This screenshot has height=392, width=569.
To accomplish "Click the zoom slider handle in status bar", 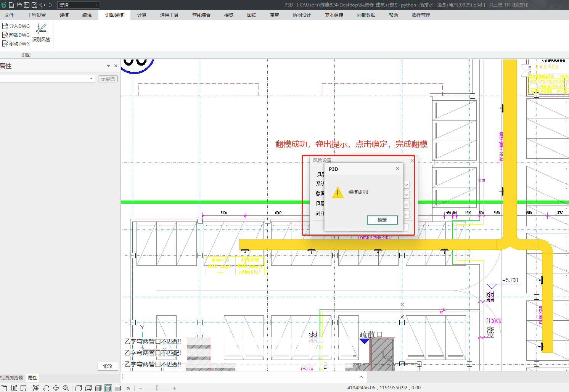I will [x=157, y=388].
